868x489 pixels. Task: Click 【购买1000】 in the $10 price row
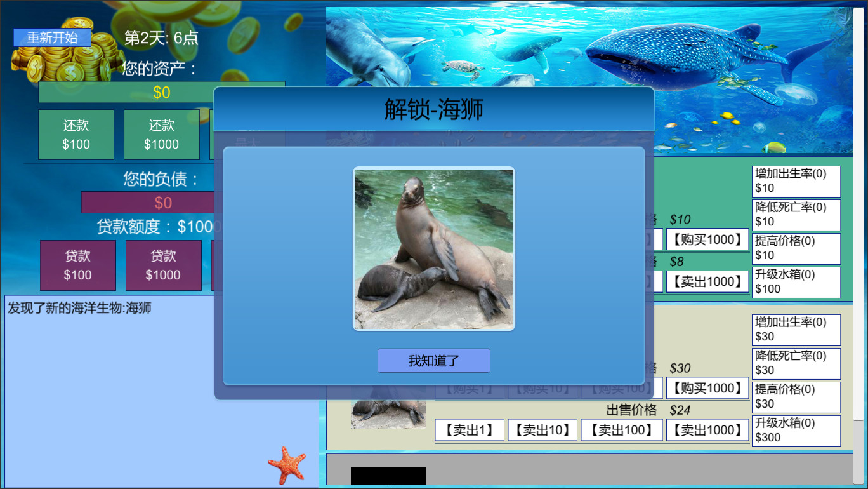707,239
